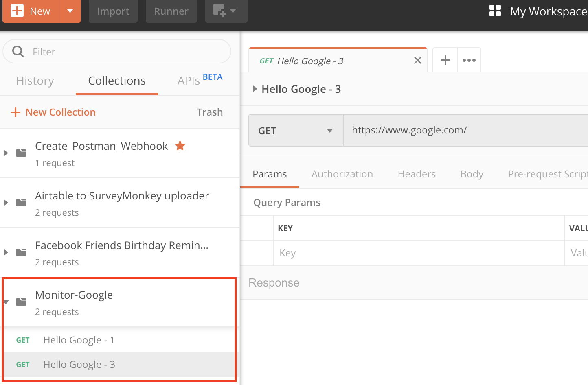The width and height of the screenshot is (588, 385).
Task: Open the Trash
Action: point(210,112)
